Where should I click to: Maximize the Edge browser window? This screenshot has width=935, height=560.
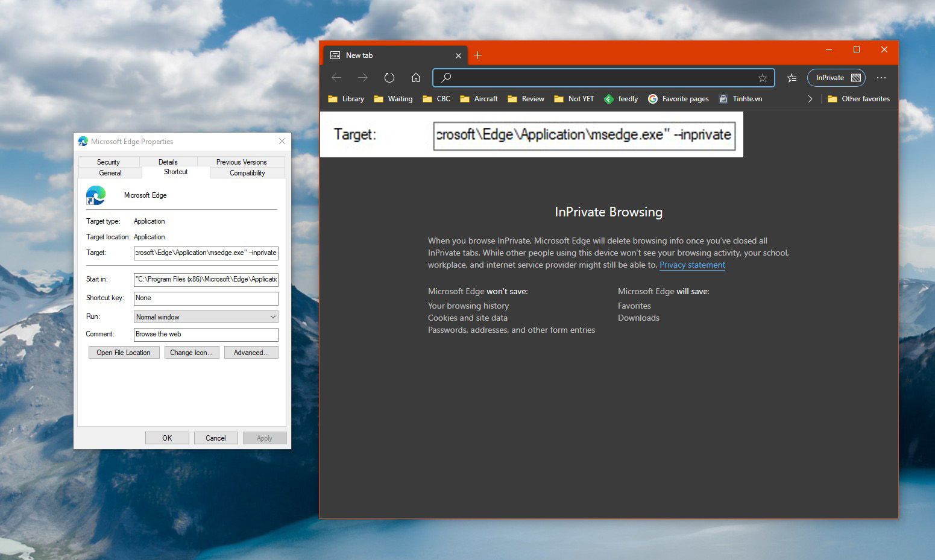(x=857, y=49)
